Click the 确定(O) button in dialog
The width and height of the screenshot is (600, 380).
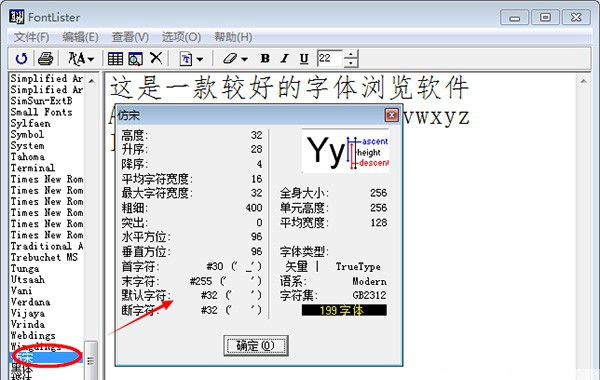[x=256, y=346]
